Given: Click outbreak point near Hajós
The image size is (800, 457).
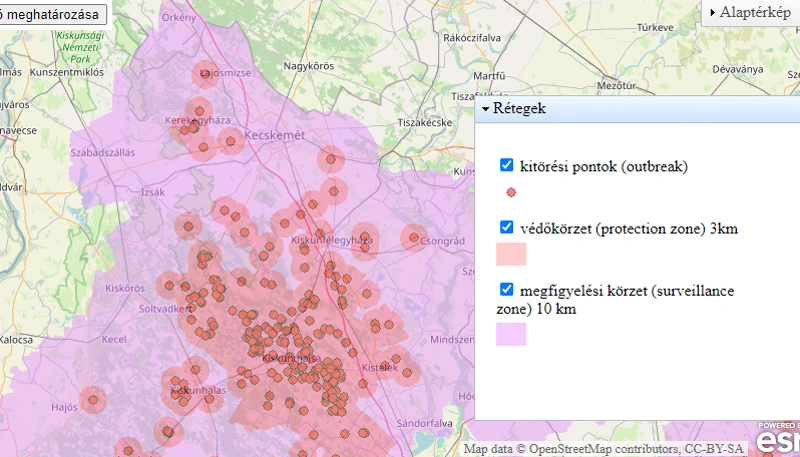Looking at the screenshot, I should (93, 400).
